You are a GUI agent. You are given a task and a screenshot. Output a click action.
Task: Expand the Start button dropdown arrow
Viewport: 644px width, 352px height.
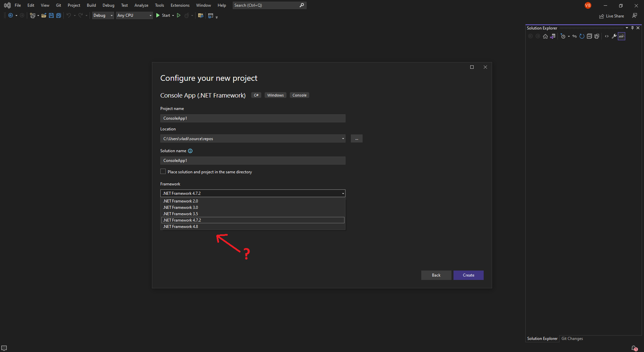pyautogui.click(x=173, y=15)
